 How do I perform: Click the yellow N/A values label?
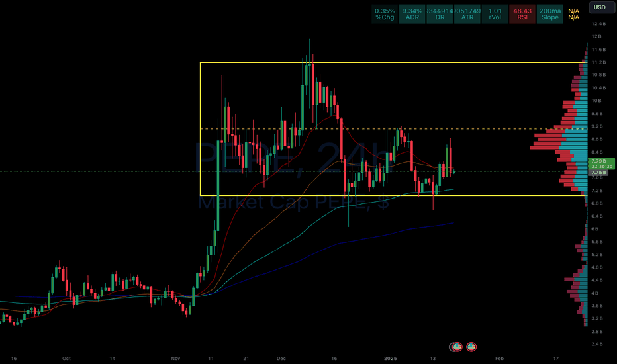(573, 14)
